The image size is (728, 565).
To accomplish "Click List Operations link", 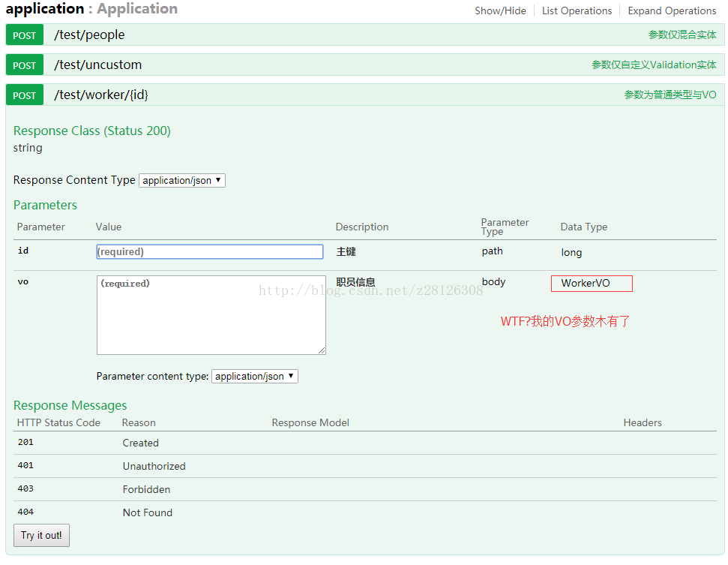I will click(x=577, y=11).
